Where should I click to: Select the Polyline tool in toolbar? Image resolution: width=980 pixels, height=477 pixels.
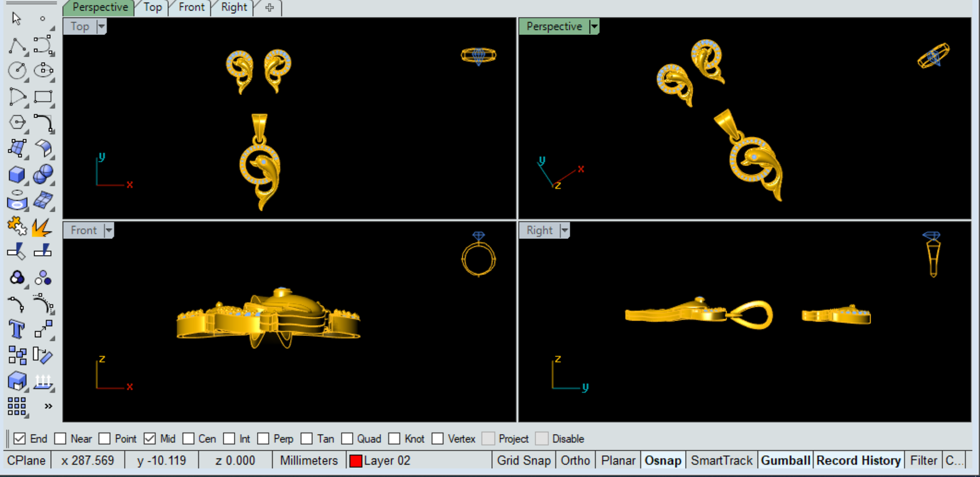pos(17,45)
